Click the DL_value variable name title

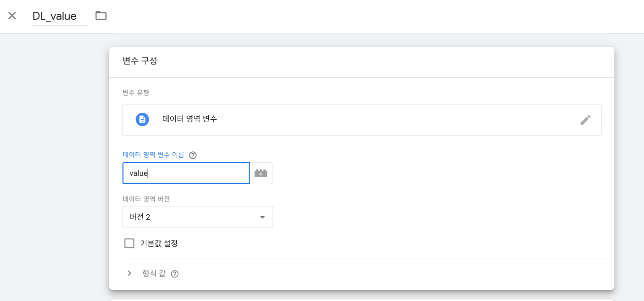click(55, 16)
